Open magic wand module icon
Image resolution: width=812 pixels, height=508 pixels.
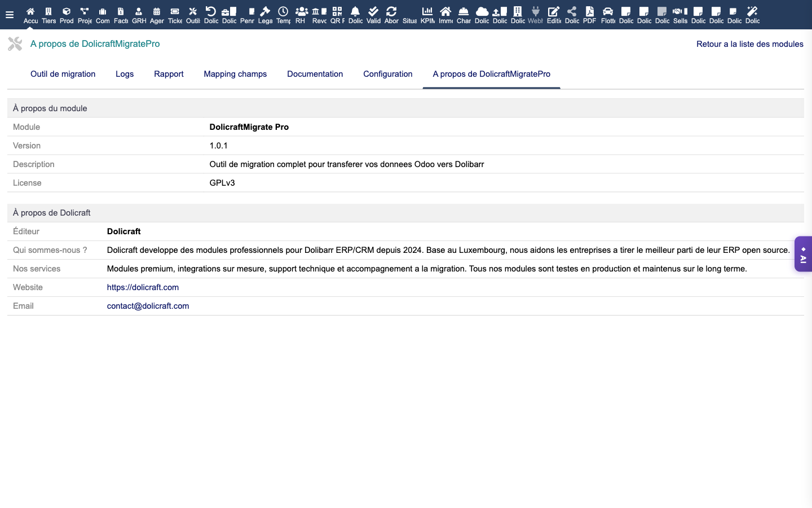(752, 11)
